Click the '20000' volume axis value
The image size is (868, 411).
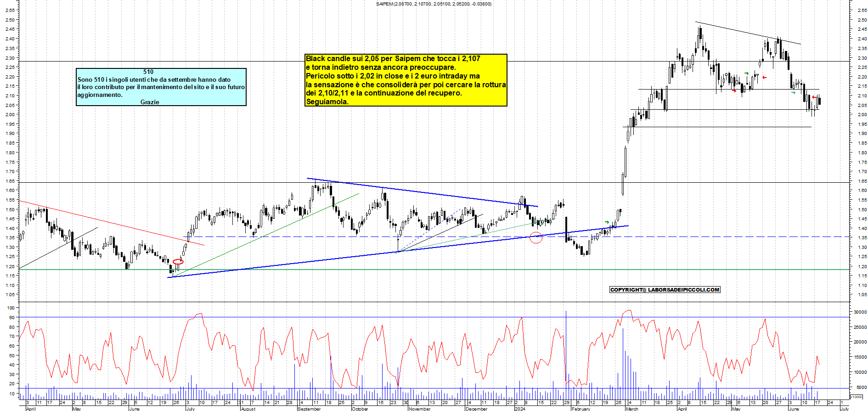click(860, 342)
